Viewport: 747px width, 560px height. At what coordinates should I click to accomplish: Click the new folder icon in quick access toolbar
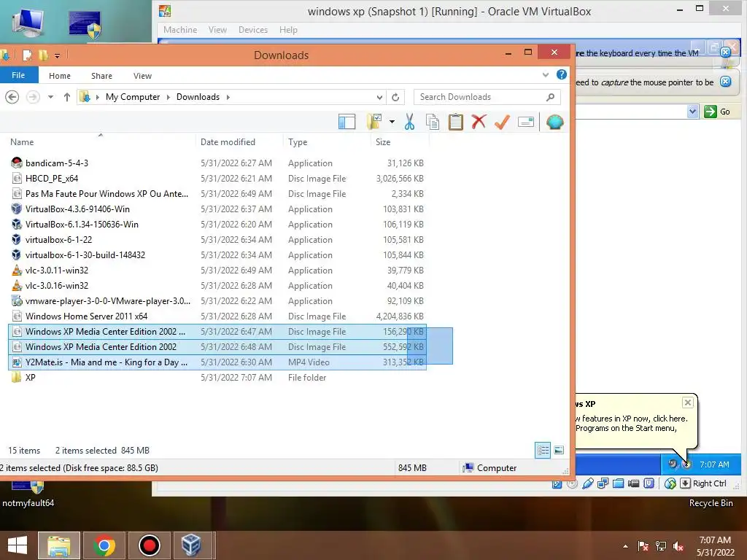[43, 55]
